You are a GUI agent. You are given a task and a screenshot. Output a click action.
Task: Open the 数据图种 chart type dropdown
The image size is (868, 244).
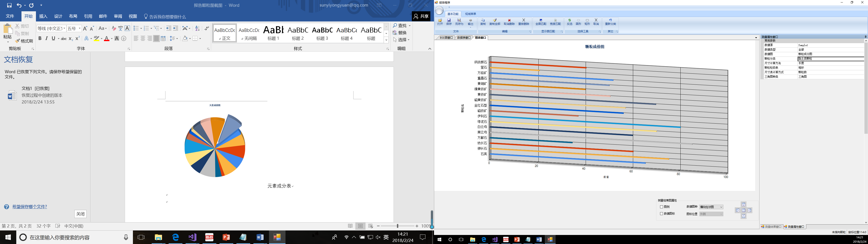tap(721, 207)
